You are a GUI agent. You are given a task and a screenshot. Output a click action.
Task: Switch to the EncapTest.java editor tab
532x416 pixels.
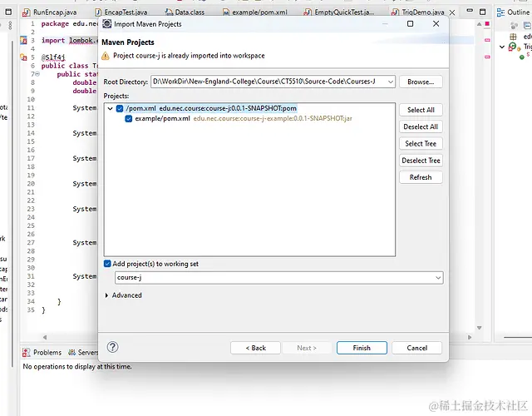pos(121,12)
